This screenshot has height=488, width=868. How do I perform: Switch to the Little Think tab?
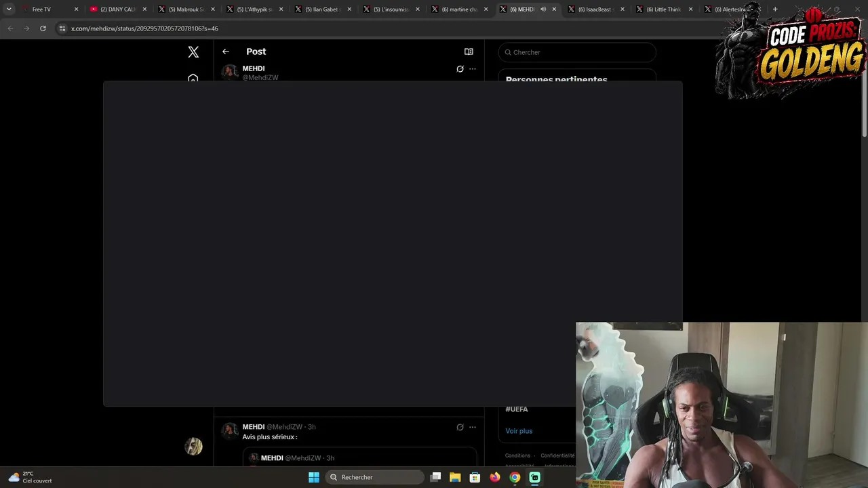(664, 9)
